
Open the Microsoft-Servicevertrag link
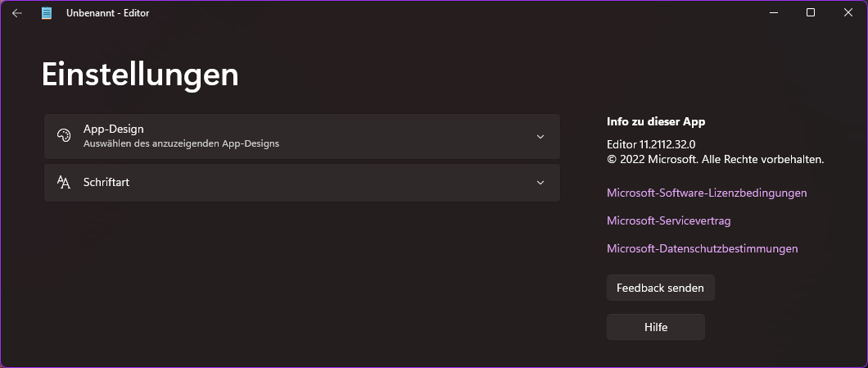click(x=668, y=220)
